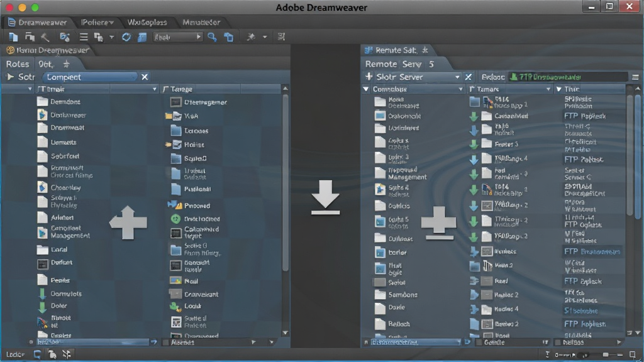The height and width of the screenshot is (362, 644).
Task: Expand the Sotr triangle in local panel
Action: pyautogui.click(x=10, y=77)
